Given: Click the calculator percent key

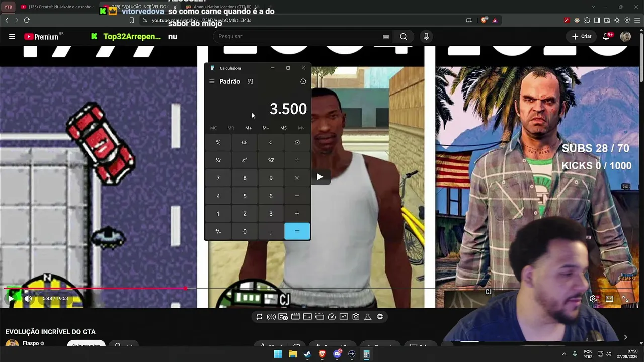Looking at the screenshot, I should click(218, 142).
